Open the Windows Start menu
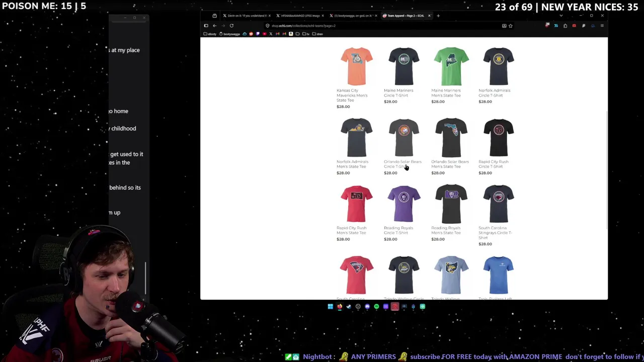 coord(330,306)
